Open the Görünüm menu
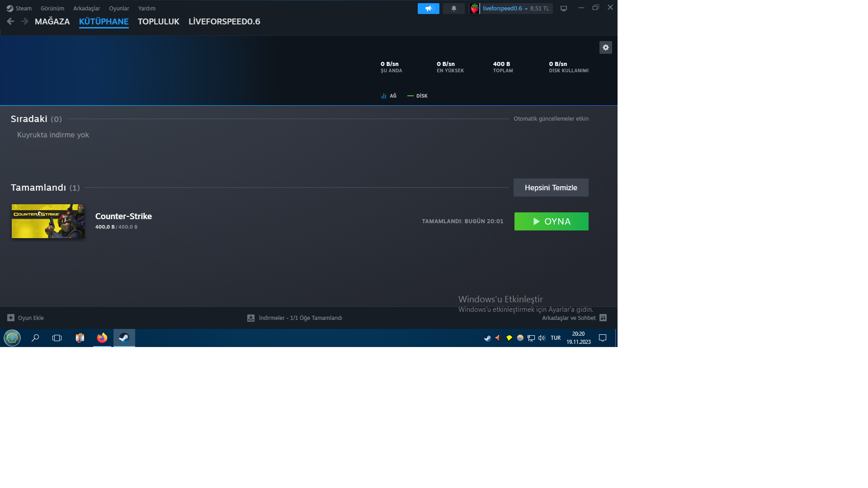Screen dimensions: 868x488 (52, 8)
